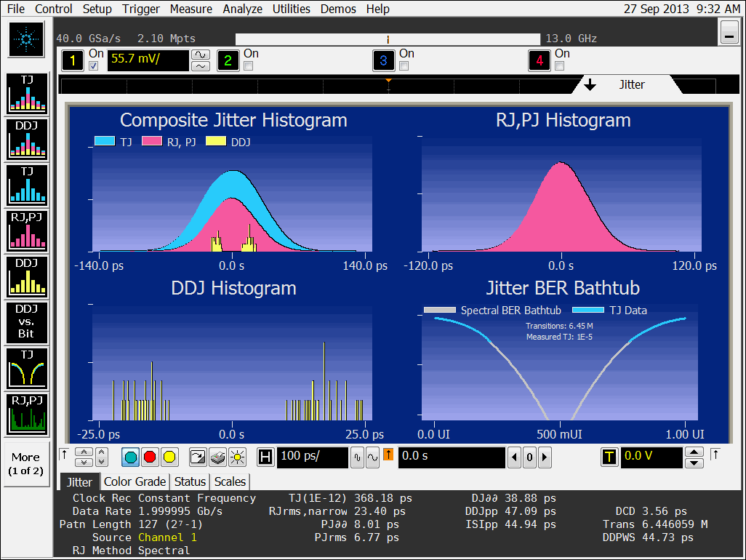Screen dimensions: 746x560
Task: Move horizontal position left with arrow
Action: coord(514,457)
